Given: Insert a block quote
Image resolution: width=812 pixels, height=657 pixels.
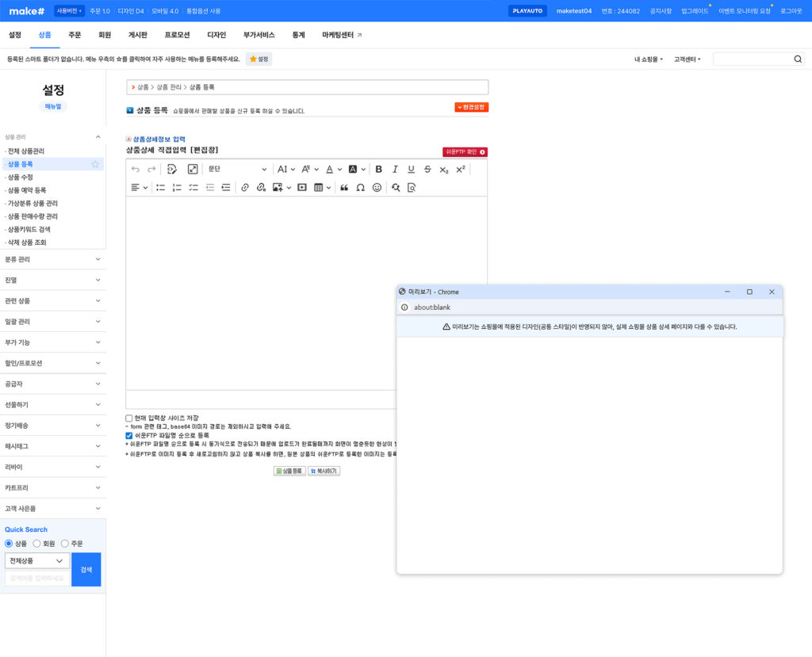Looking at the screenshot, I should [344, 188].
